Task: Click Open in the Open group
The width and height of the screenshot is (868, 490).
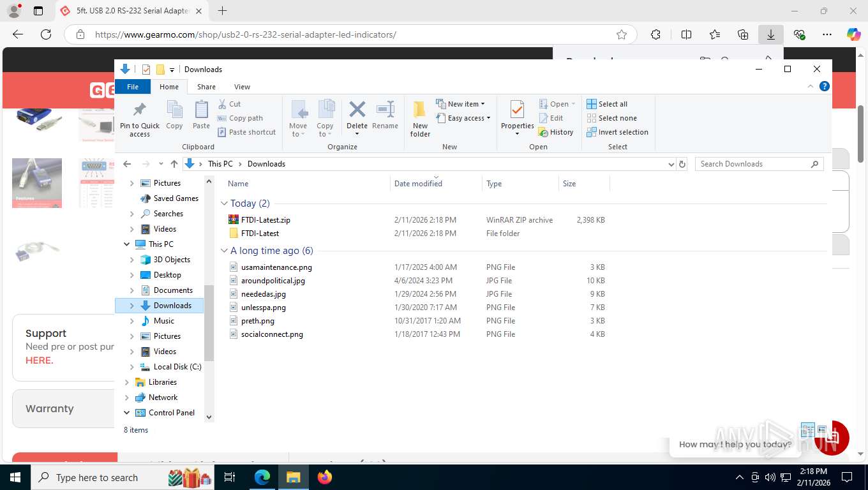Action: pyautogui.click(x=557, y=104)
